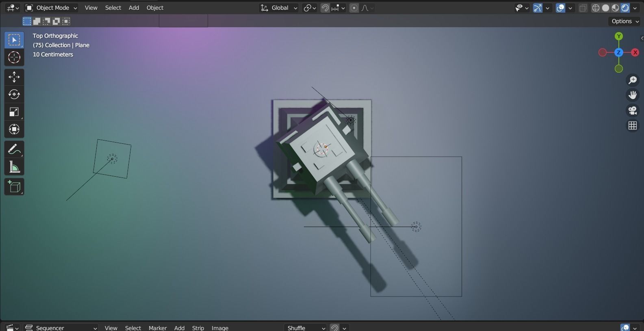644x331 pixels.
Task: Toggle proportional editing
Action: (354, 8)
